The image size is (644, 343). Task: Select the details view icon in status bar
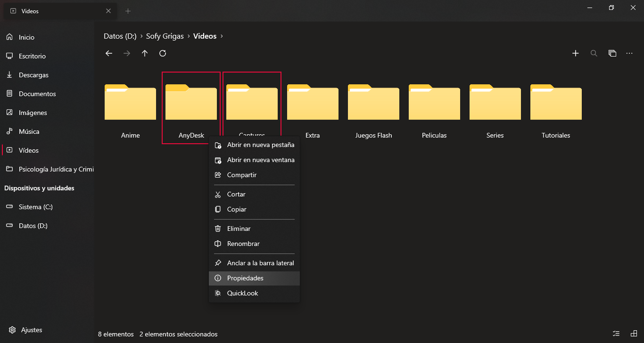click(616, 334)
